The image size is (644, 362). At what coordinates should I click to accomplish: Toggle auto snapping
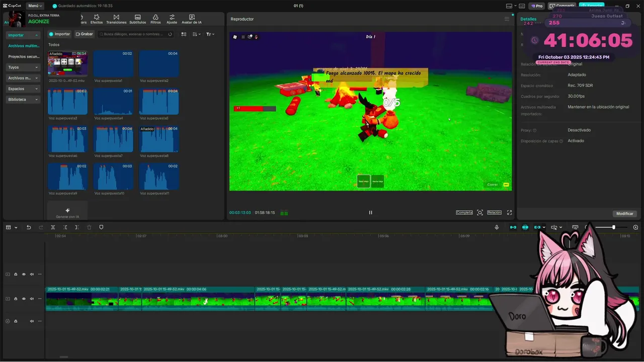click(525, 227)
